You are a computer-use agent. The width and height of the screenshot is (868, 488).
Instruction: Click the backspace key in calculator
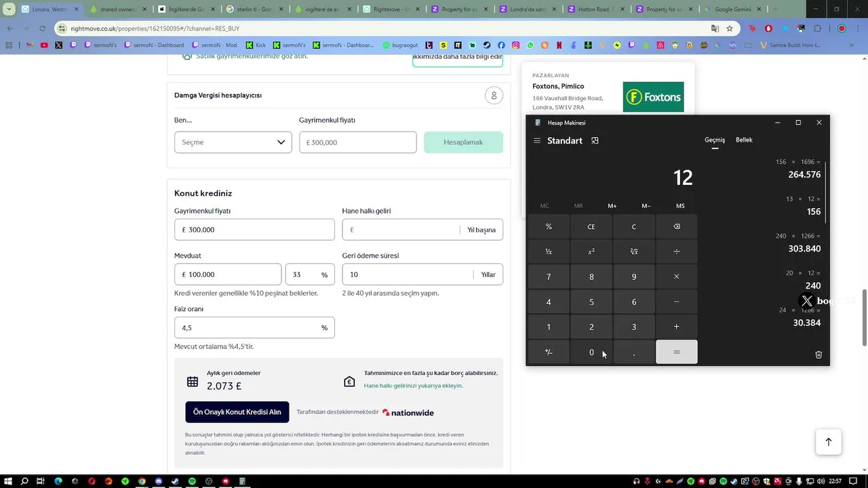coord(676,226)
